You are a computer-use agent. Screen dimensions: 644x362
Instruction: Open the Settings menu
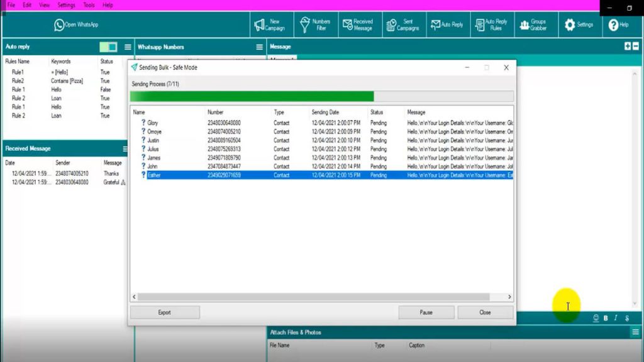[65, 4]
